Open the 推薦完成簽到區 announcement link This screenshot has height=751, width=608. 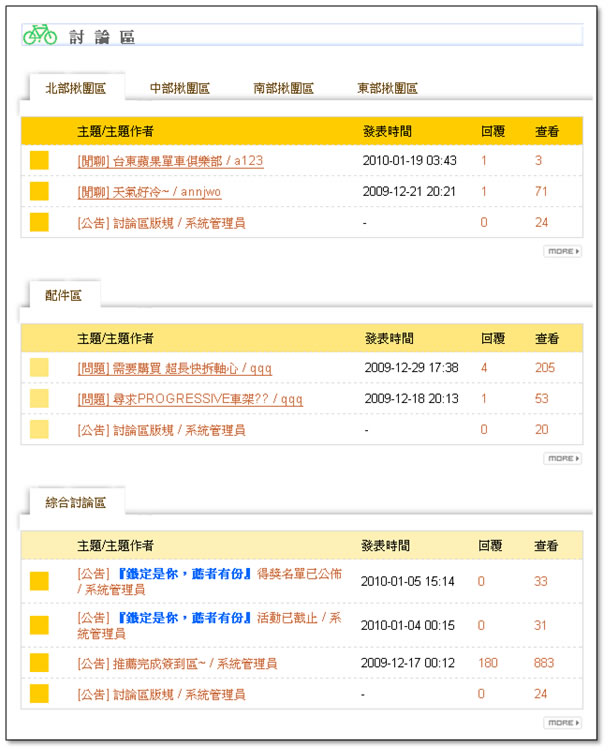point(177,663)
